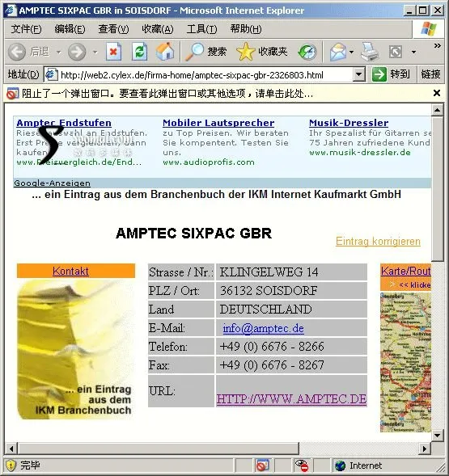Open History clock icon
The height and width of the screenshot is (476, 449).
(307, 52)
